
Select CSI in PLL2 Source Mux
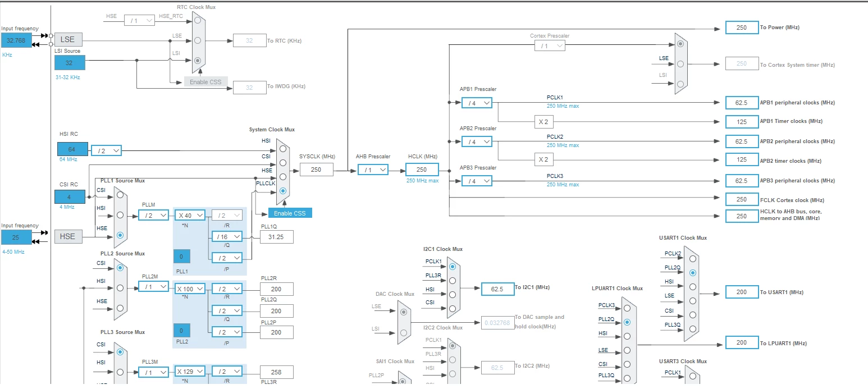(120, 268)
